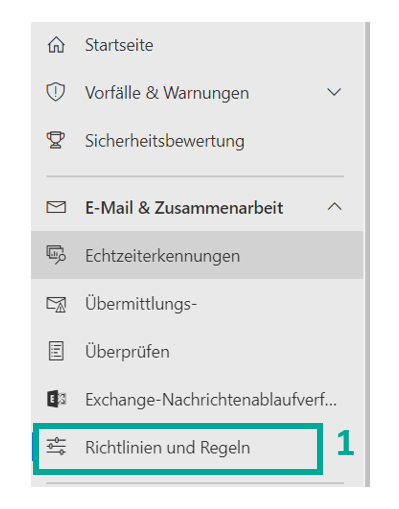Viewport: 399px width, 509px height.
Task: Go to Übermittlungs- menu entry
Action: click(x=197, y=304)
